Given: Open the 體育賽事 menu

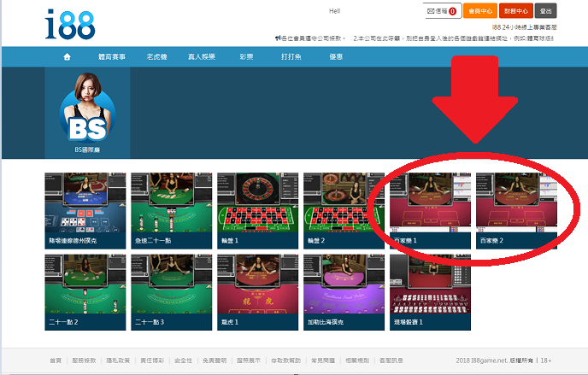Looking at the screenshot, I should point(112,56).
